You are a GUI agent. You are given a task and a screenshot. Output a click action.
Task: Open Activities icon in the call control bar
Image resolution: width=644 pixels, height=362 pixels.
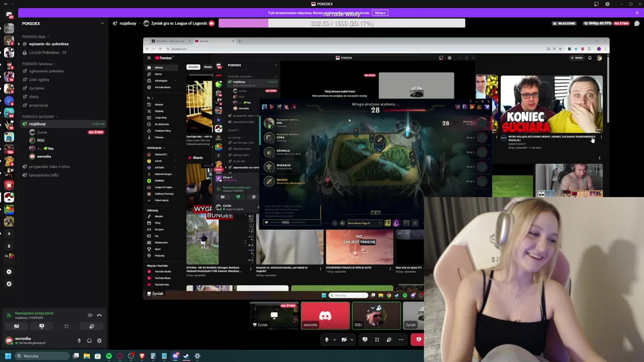377,339
